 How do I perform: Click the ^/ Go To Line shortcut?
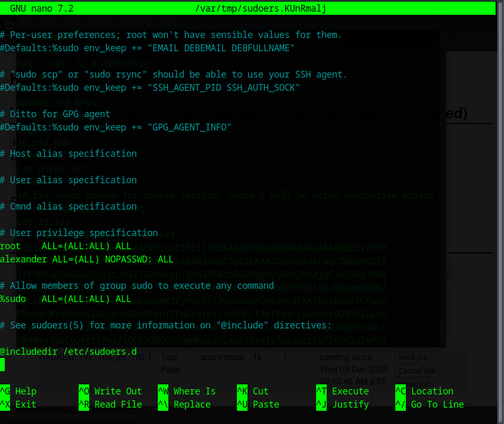pos(430,404)
